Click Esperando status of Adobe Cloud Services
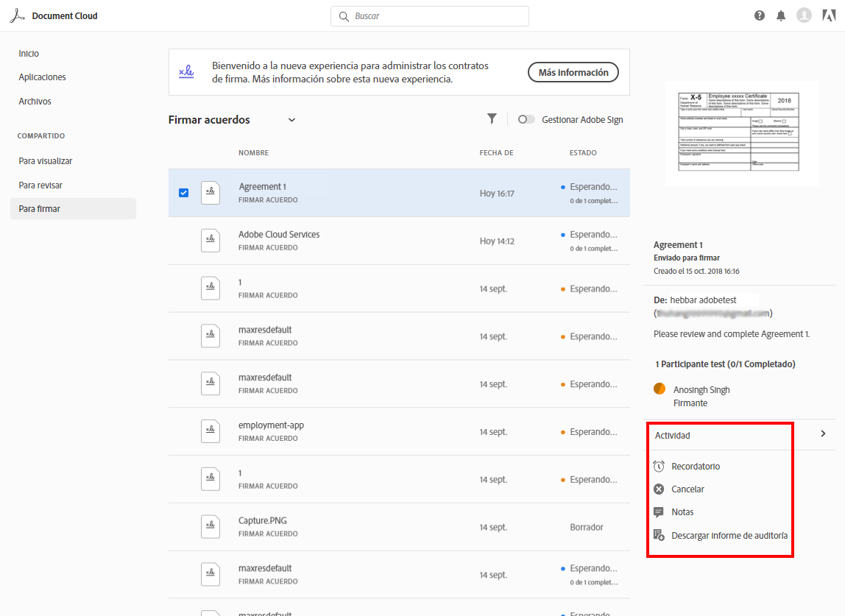 click(593, 235)
